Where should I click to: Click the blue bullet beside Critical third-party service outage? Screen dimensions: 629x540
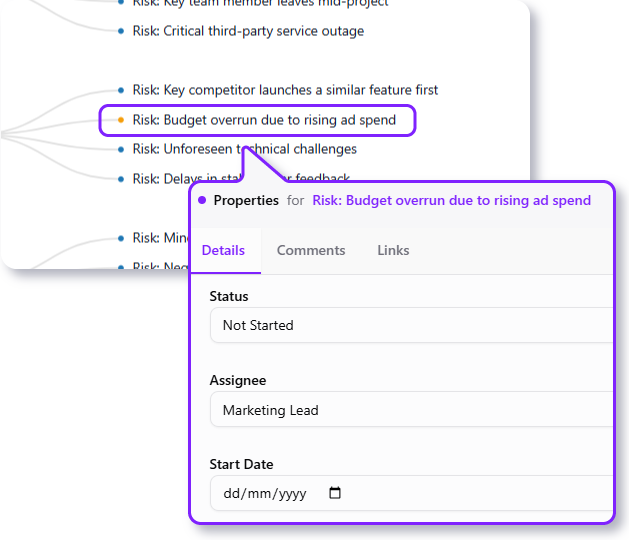(121, 31)
